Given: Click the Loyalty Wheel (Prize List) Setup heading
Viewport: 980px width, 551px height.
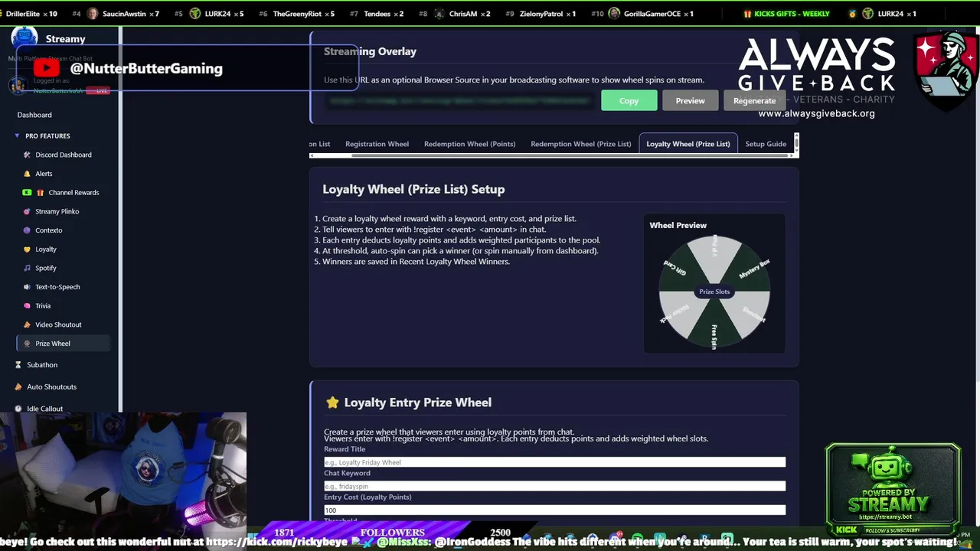Looking at the screenshot, I should pyautogui.click(x=413, y=189).
